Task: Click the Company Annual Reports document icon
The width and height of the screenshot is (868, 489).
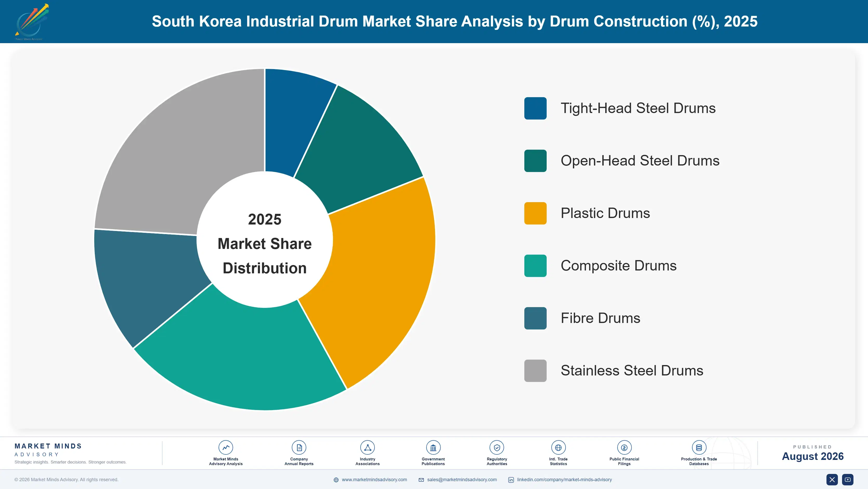Action: [299, 447]
